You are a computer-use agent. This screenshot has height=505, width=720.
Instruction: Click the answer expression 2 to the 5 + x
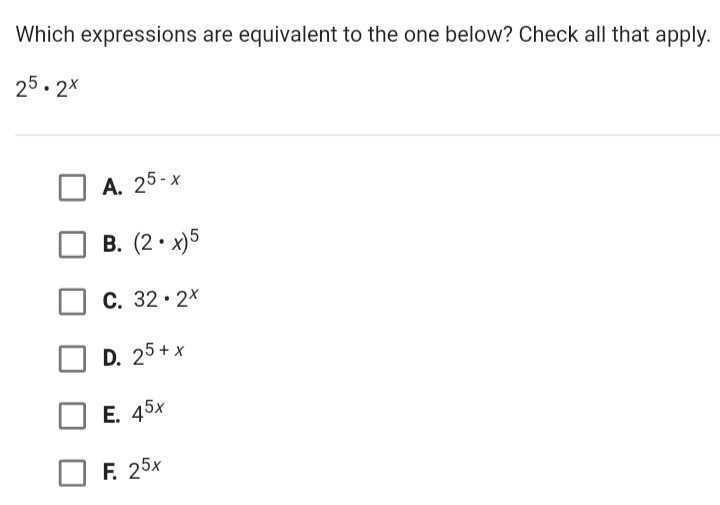(158, 355)
